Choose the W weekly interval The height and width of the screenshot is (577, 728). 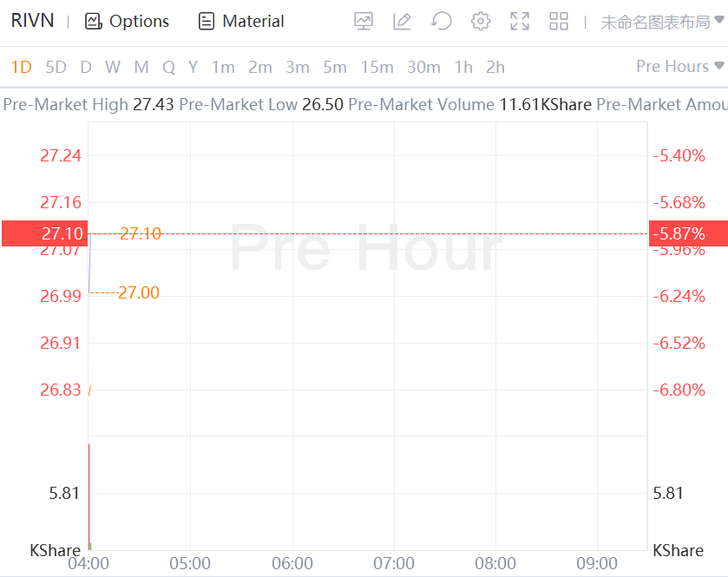[113, 67]
